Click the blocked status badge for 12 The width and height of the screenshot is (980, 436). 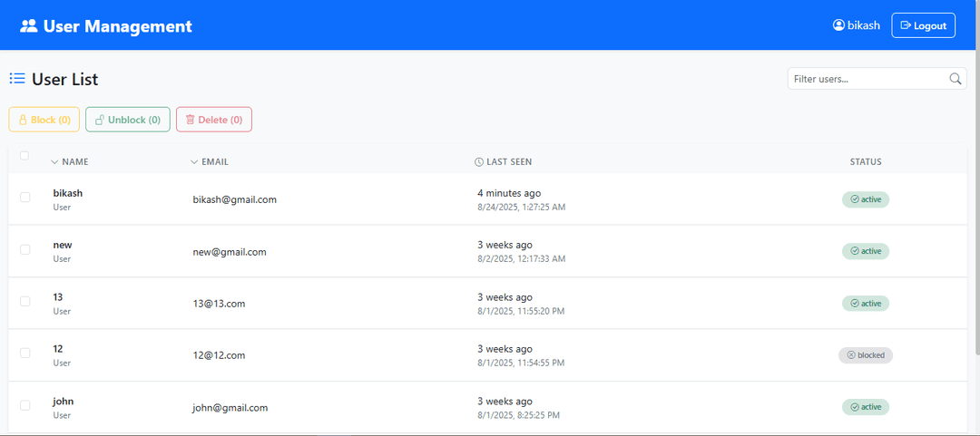pos(866,354)
